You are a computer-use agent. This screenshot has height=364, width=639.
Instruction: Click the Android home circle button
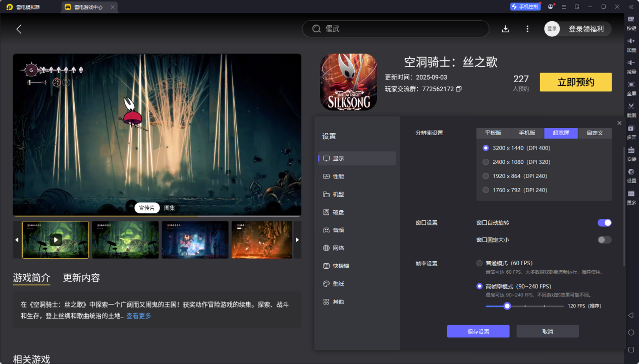[631, 332]
